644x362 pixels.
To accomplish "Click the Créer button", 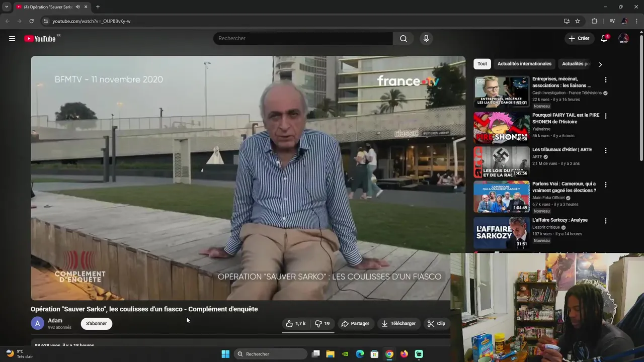I will point(579,39).
